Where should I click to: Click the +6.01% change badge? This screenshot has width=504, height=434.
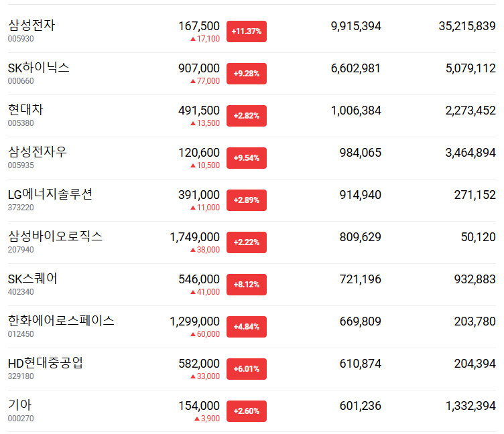[247, 369]
